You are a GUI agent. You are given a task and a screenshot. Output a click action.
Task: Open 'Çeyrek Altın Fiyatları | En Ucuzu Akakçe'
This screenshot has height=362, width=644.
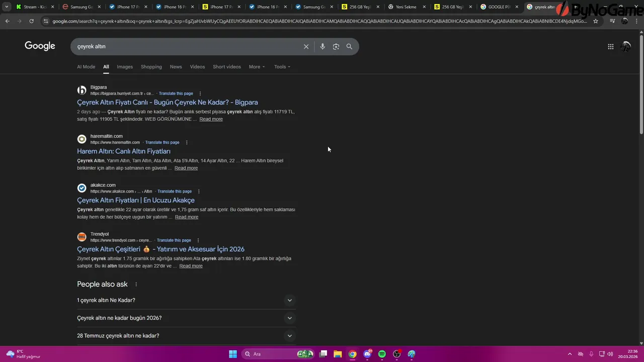136,200
